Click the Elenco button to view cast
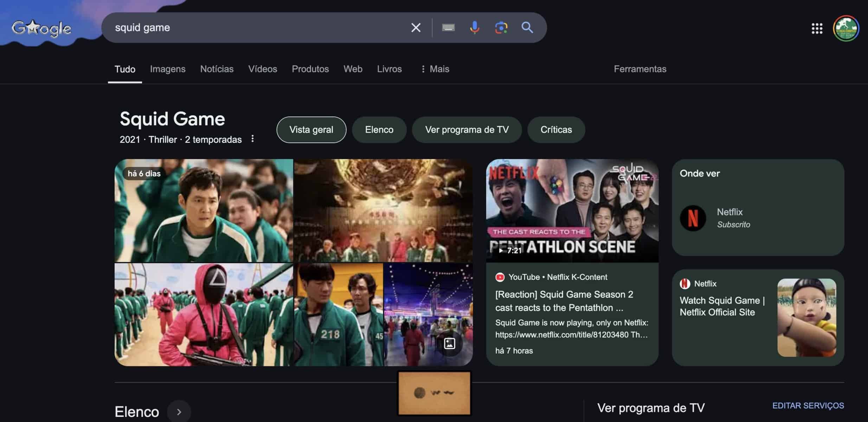 pos(379,130)
